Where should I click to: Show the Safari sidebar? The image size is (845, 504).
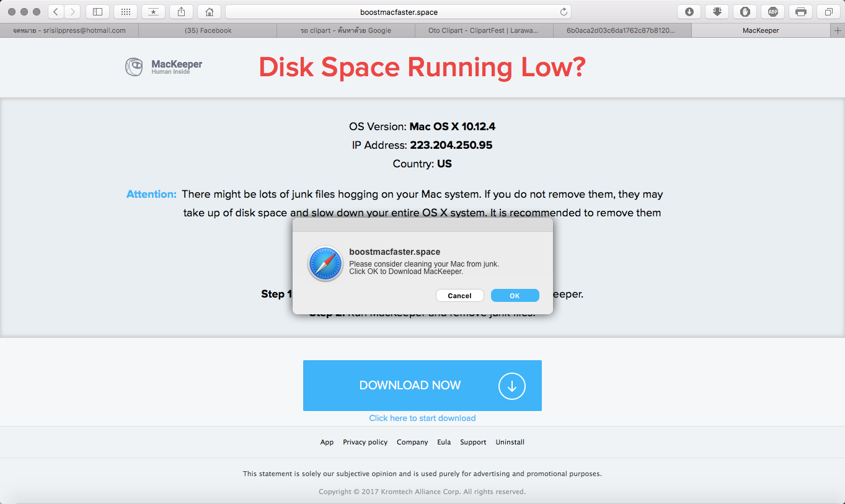[x=97, y=12]
